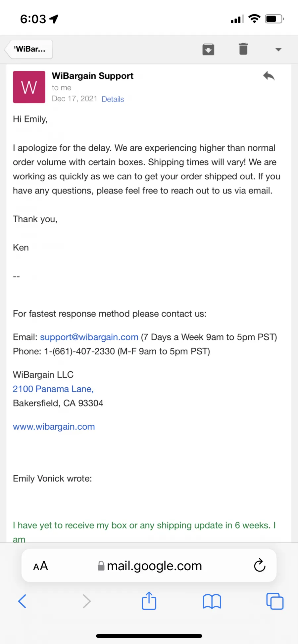Open the Safari share sheet icon
Screen dimensions: 298x644
click(x=149, y=600)
